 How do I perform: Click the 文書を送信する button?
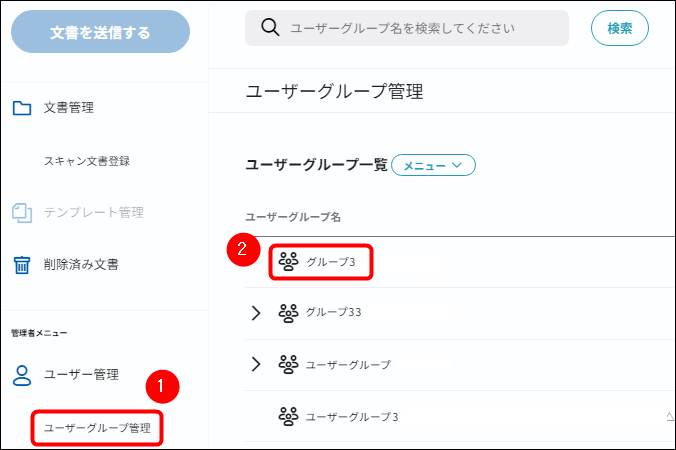click(x=100, y=32)
